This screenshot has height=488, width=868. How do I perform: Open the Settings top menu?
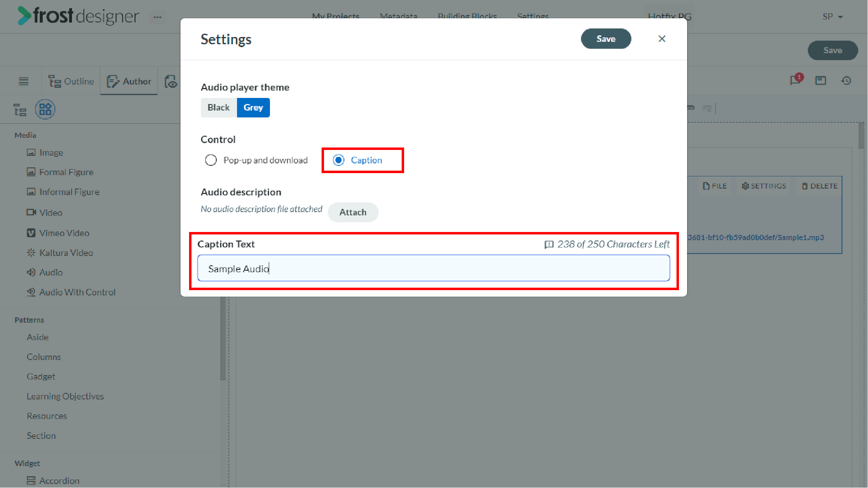[x=533, y=16]
